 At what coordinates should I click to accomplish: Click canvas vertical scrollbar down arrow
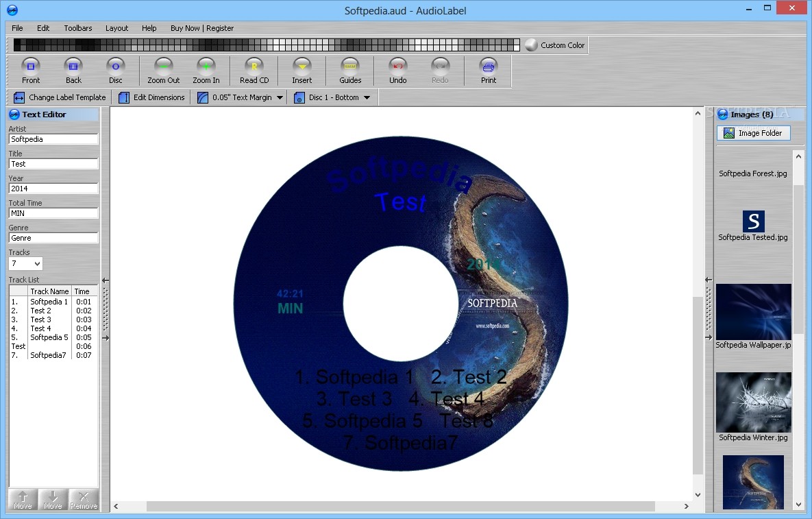pyautogui.click(x=698, y=495)
